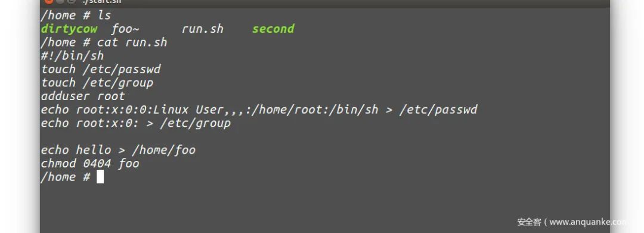This screenshot has height=233, width=644.
Task: Click the echo root:x:0: > /etc/group line
Action: (x=135, y=123)
